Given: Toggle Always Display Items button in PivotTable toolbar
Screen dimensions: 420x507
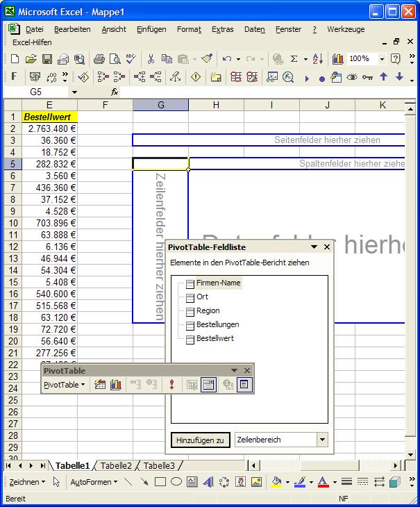Looking at the screenshot, I should [x=208, y=385].
